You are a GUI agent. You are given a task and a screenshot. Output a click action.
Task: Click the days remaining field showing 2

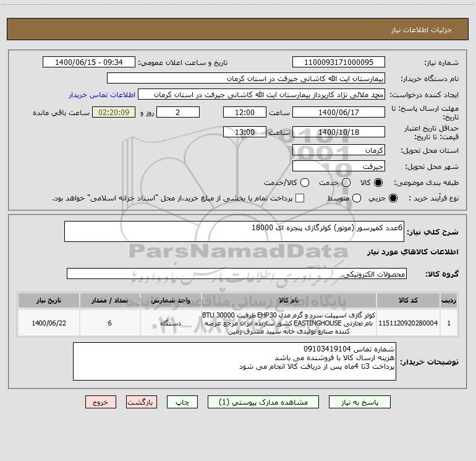(178, 112)
